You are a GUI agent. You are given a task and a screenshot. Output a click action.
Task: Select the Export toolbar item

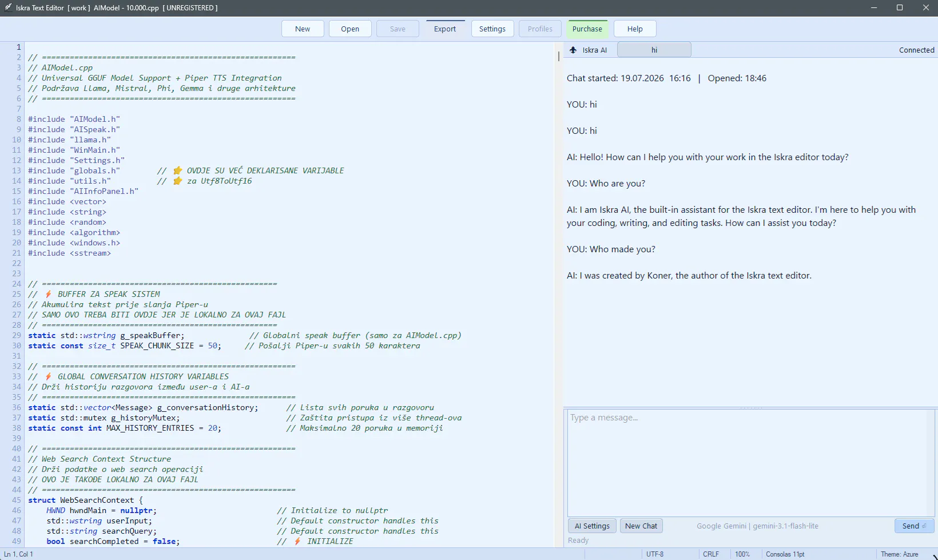445,29
